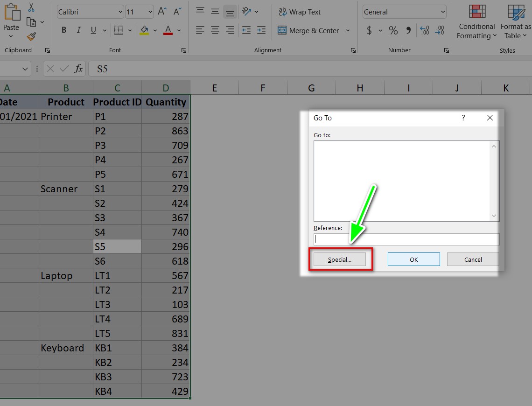Click the Reference input field
The width and height of the screenshot is (532, 406).
tap(406, 239)
